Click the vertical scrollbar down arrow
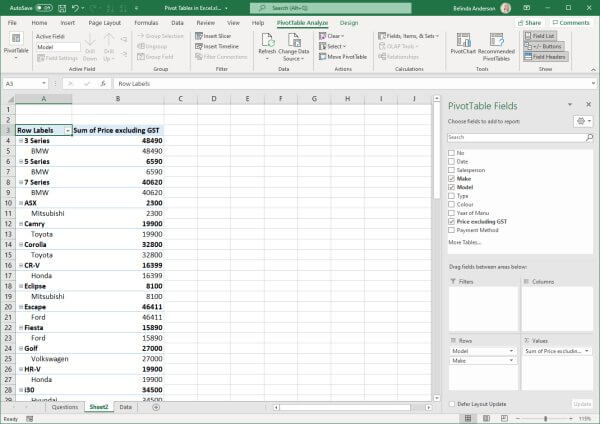Image resolution: width=600 pixels, height=424 pixels. 437,398
